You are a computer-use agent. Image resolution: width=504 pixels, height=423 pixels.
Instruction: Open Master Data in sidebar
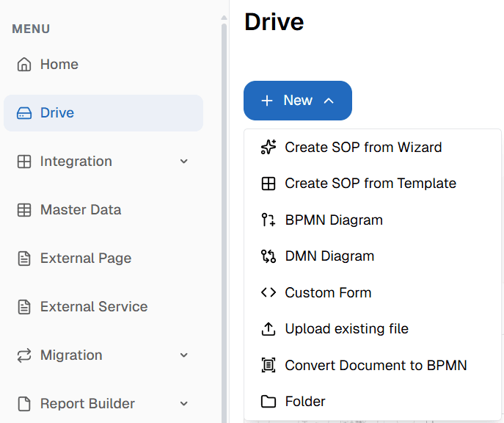point(80,210)
